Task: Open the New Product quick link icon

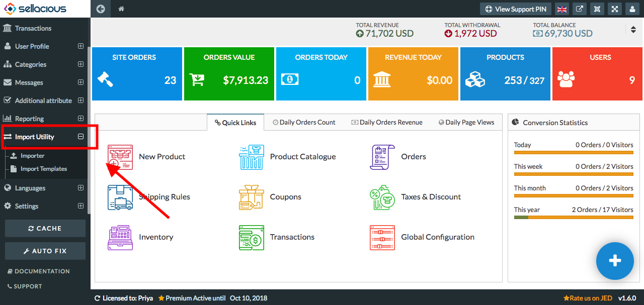Action: pyautogui.click(x=120, y=157)
